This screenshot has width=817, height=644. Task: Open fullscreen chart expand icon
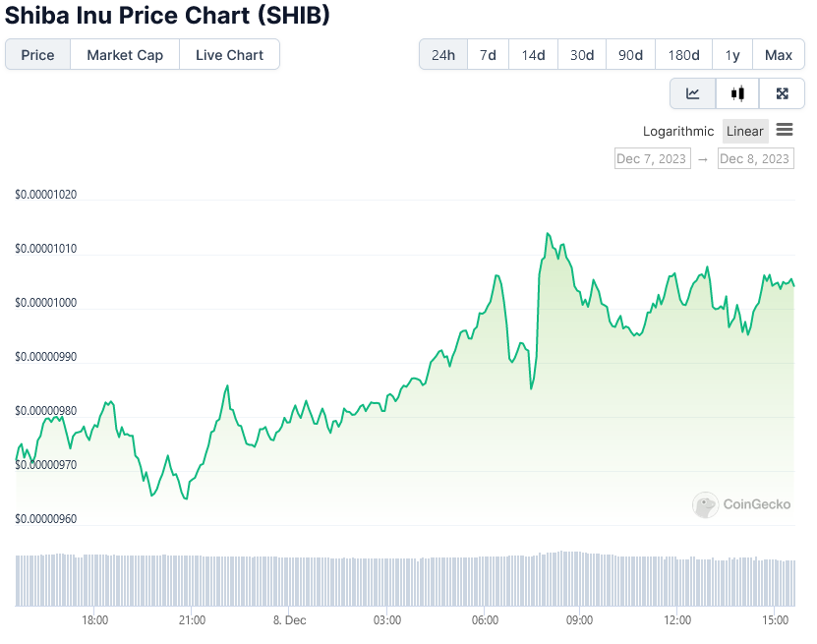click(x=782, y=93)
